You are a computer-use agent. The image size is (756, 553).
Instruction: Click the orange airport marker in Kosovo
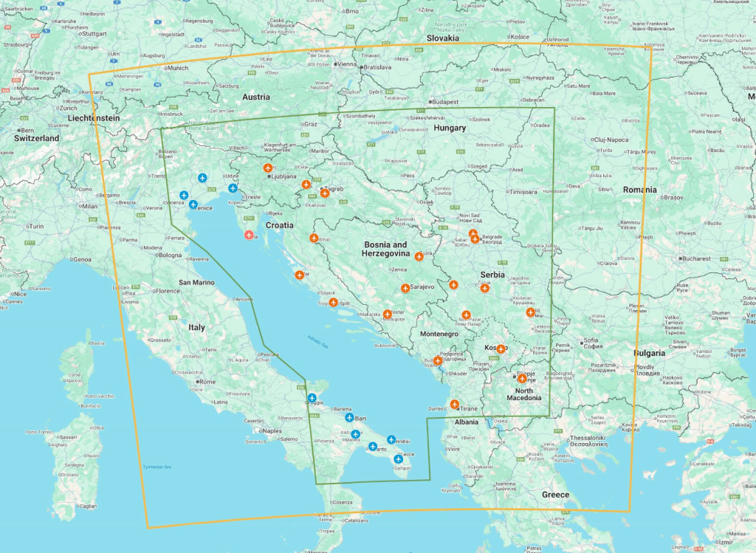click(x=501, y=348)
